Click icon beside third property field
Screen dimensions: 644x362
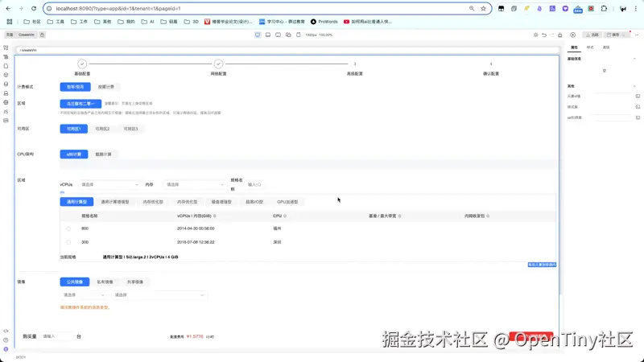(x=638, y=117)
